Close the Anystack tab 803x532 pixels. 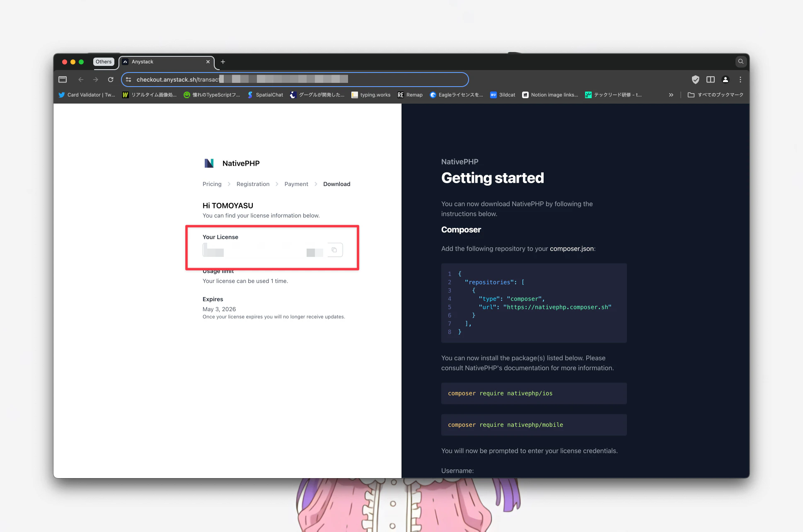click(208, 62)
